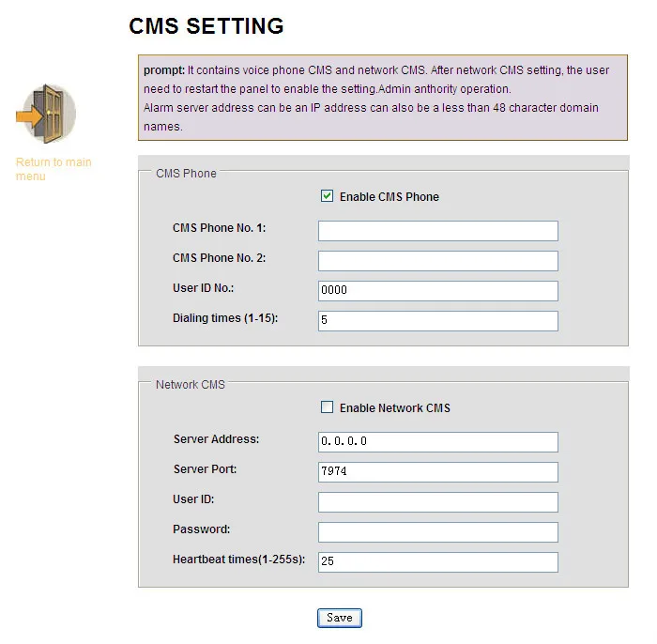The image size is (657, 644).
Task: Open the 'Return to main menu' link
Action: 53,169
